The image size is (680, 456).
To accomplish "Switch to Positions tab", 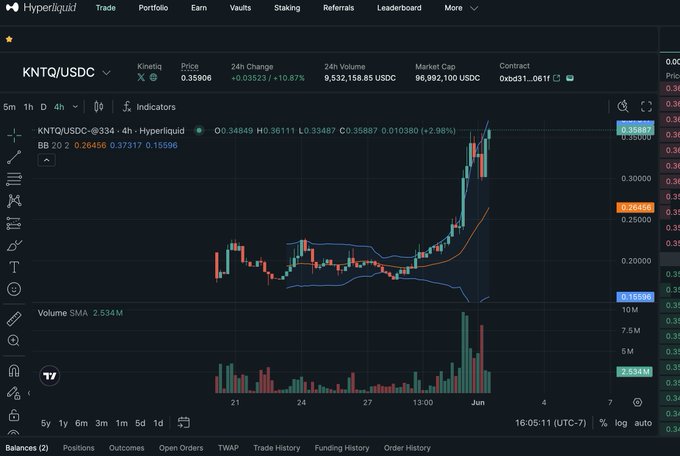I will (x=78, y=448).
